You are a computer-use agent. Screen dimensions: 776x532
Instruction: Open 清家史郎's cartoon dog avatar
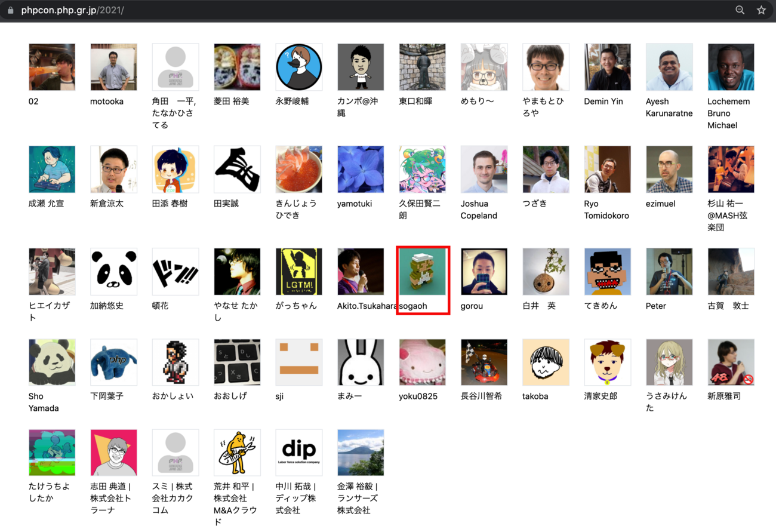click(608, 362)
